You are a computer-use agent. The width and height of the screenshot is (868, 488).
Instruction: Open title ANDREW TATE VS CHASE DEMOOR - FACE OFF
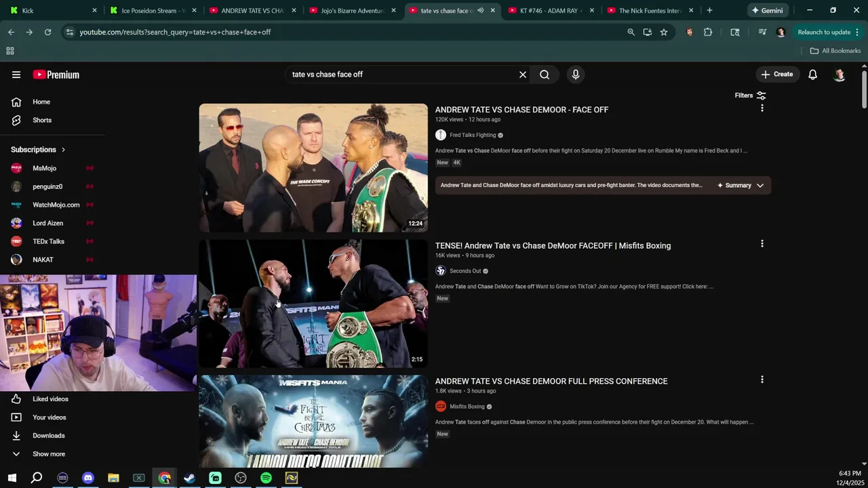pos(521,110)
